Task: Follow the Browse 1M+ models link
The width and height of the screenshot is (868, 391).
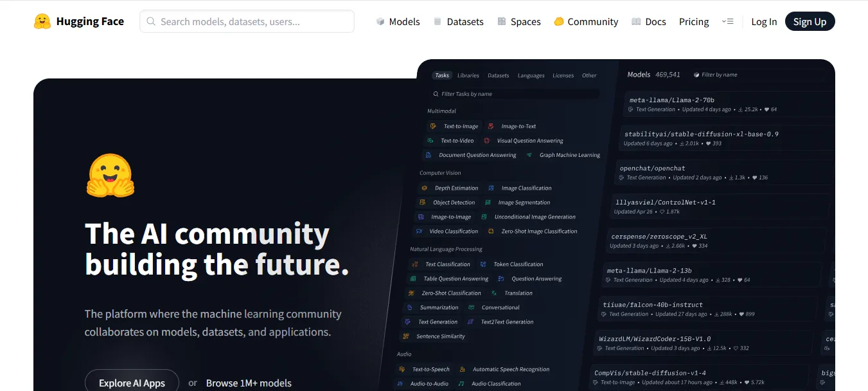Action: point(249,383)
